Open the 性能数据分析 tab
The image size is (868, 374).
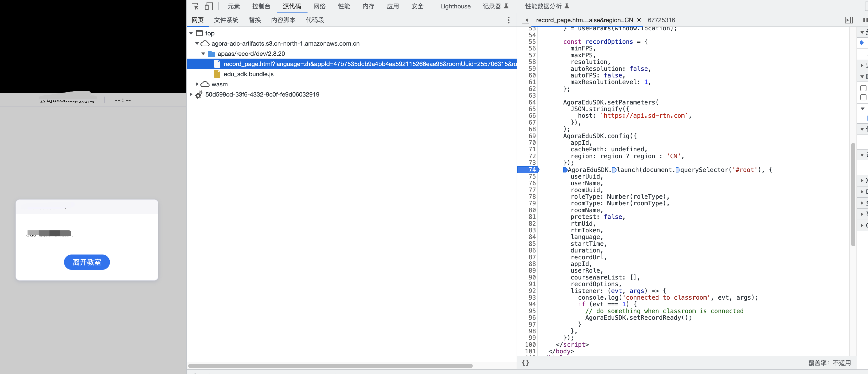pos(547,6)
